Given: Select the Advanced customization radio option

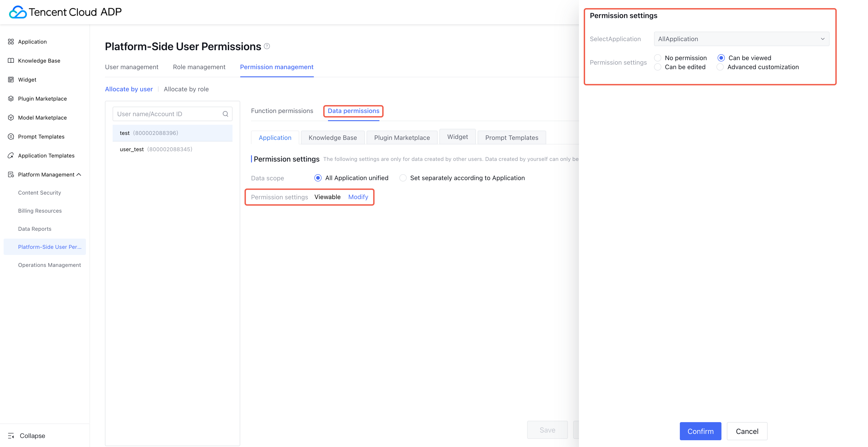Looking at the screenshot, I should tap(720, 67).
